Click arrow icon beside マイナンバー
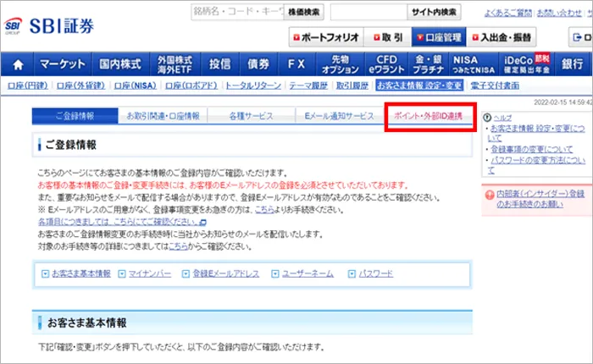Viewport: 593px width, 364px height. click(x=122, y=274)
